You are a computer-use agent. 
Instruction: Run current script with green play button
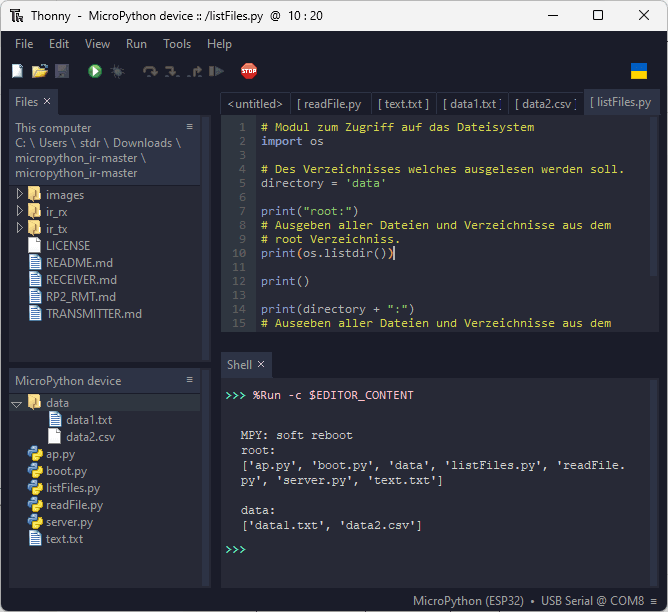(95, 71)
